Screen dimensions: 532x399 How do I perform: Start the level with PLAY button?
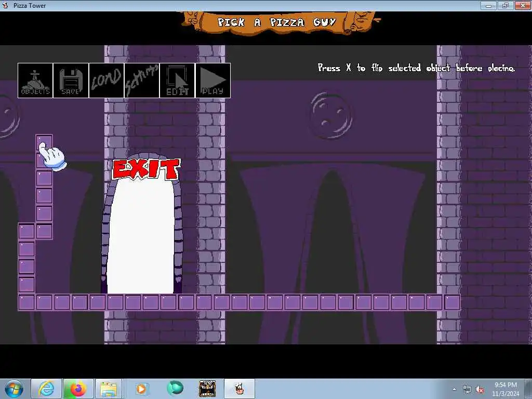coord(212,81)
